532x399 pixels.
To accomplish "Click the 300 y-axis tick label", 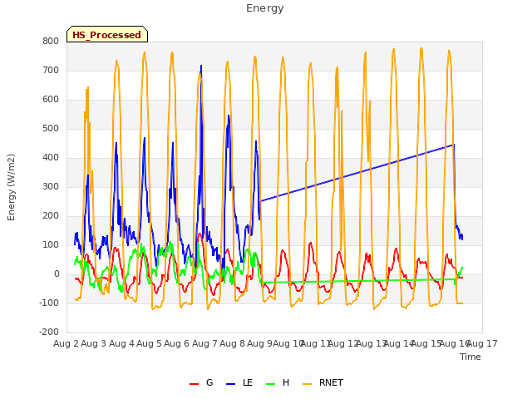I will [x=51, y=186].
